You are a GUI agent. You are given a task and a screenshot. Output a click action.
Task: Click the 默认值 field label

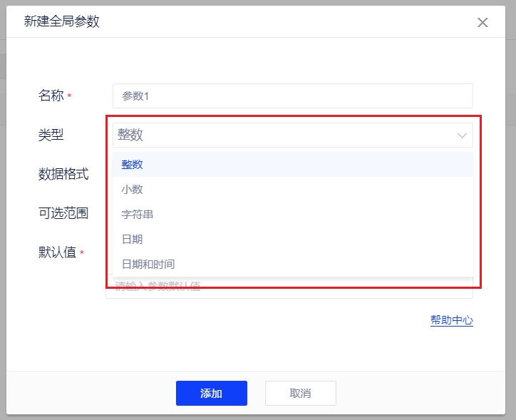pos(57,252)
